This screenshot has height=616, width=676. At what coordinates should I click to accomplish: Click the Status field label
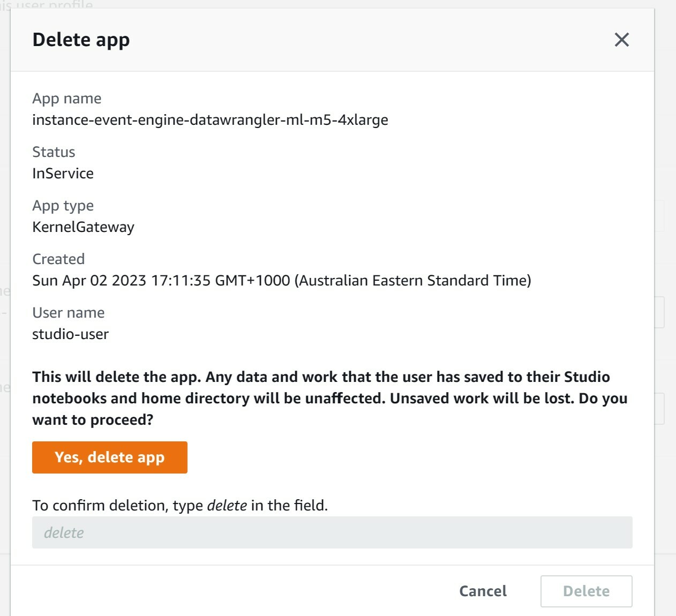(54, 152)
